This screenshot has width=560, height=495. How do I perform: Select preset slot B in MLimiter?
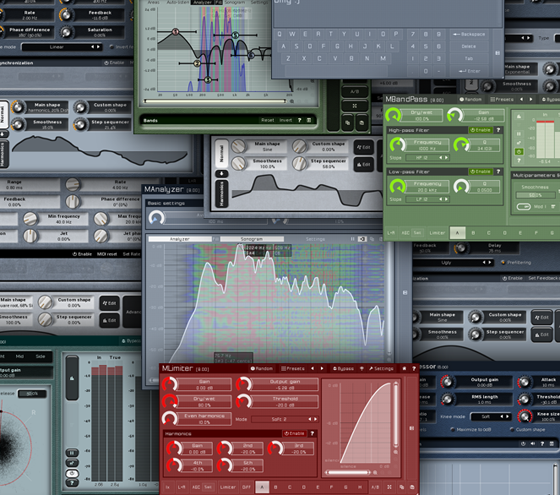(x=275, y=487)
